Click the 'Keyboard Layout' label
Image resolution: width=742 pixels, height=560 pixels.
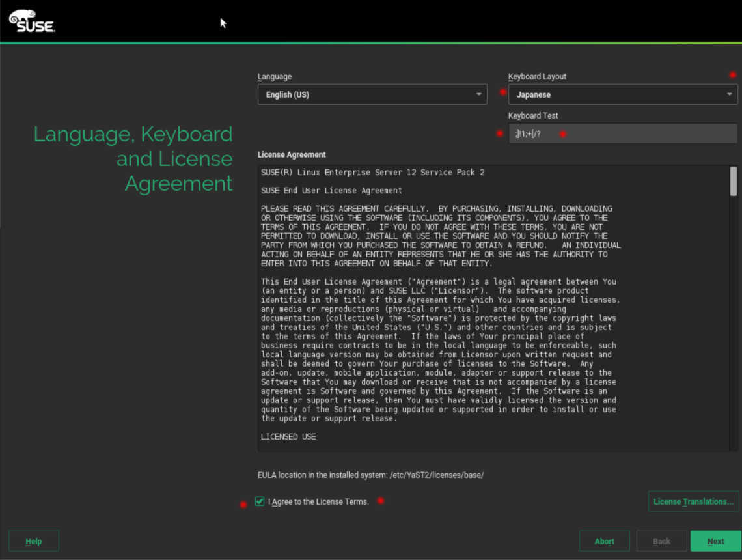coord(537,76)
